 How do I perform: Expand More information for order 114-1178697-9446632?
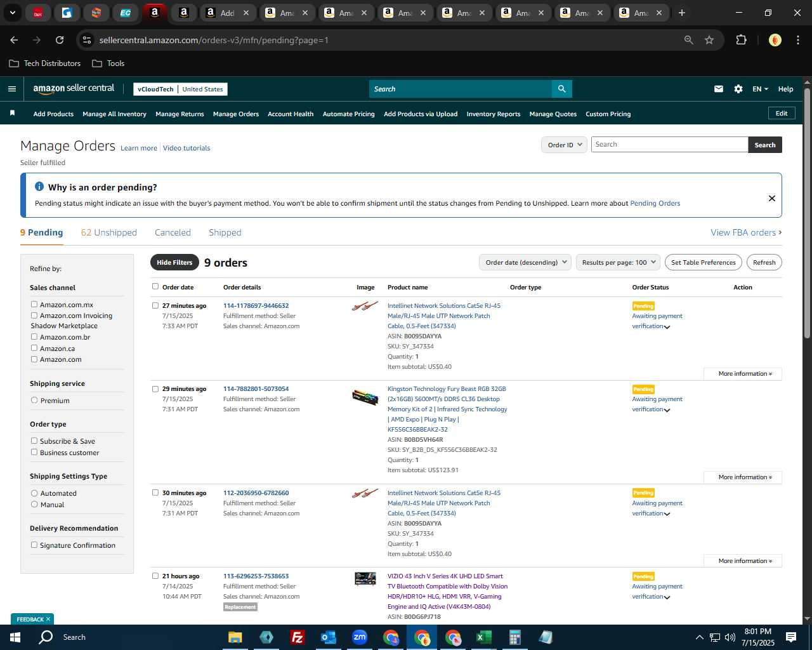(x=743, y=374)
